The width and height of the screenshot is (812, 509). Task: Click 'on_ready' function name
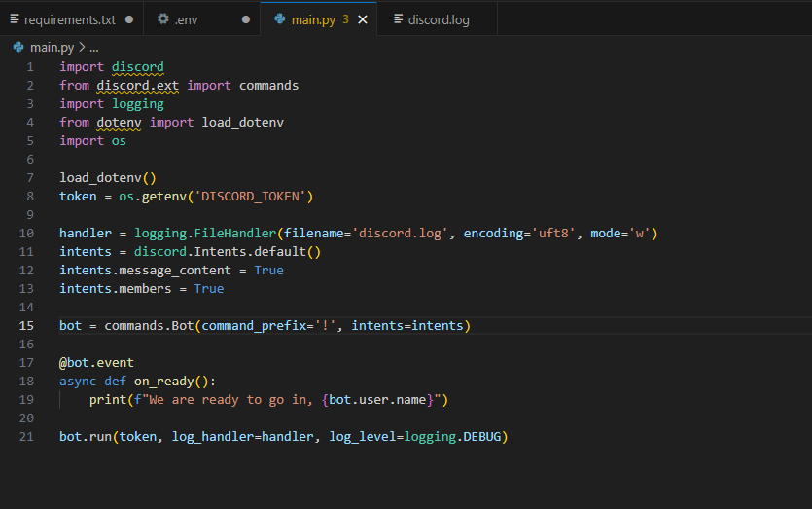coord(164,382)
